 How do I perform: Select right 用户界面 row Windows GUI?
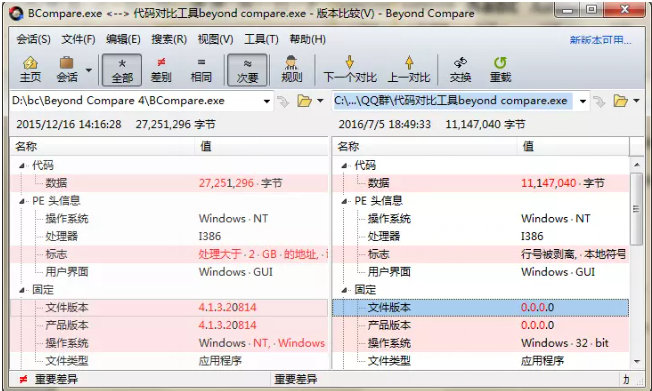[481, 272]
